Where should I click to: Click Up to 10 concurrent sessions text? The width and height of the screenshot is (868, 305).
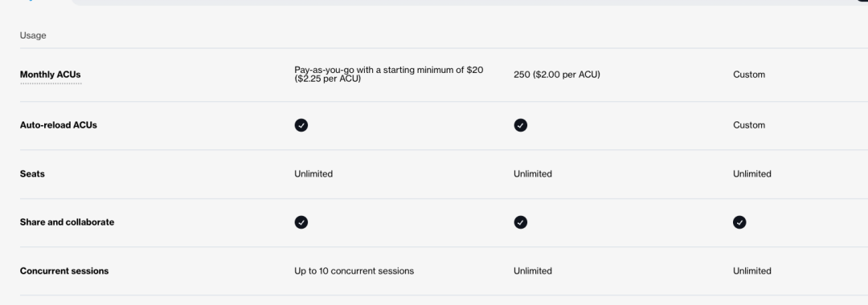[x=354, y=271]
